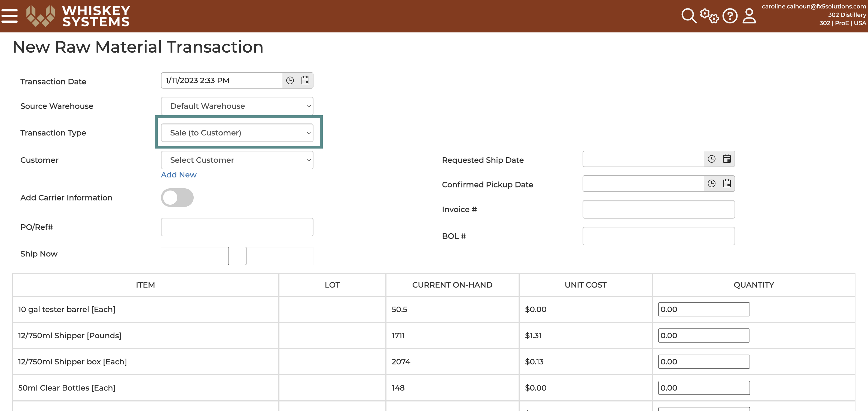868x411 pixels.
Task: Click the UNIT COST column header
Action: click(586, 285)
